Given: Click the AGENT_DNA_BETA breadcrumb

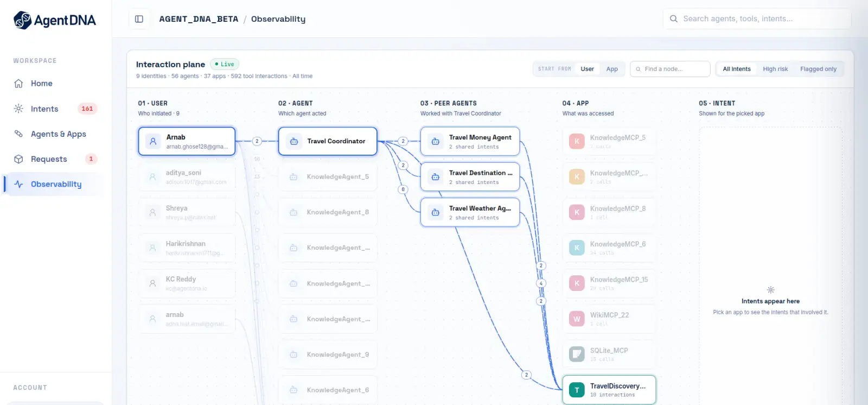Looking at the screenshot, I should [x=199, y=19].
